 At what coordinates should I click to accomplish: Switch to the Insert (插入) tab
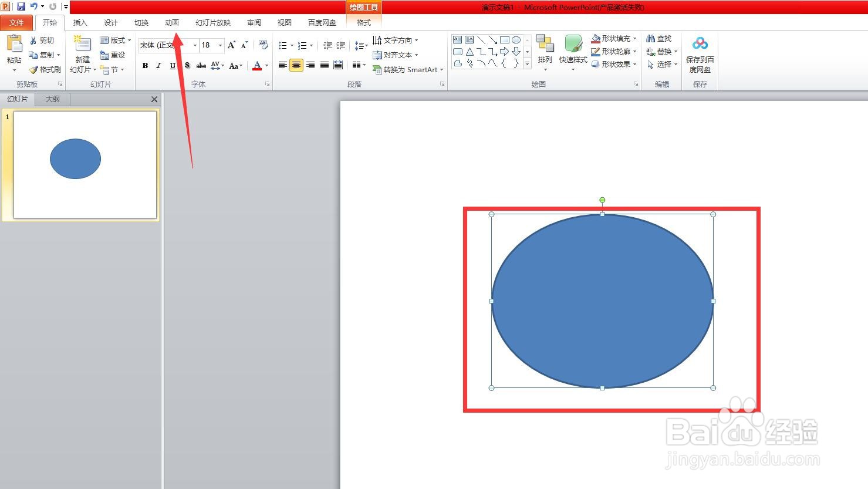coord(80,22)
